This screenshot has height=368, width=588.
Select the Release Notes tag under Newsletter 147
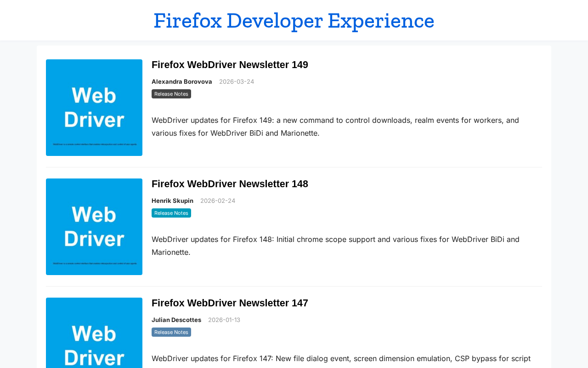pos(171,332)
